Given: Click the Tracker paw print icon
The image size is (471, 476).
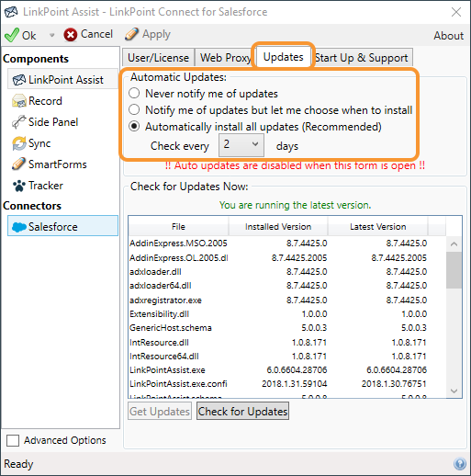Looking at the screenshot, I should (x=19, y=186).
